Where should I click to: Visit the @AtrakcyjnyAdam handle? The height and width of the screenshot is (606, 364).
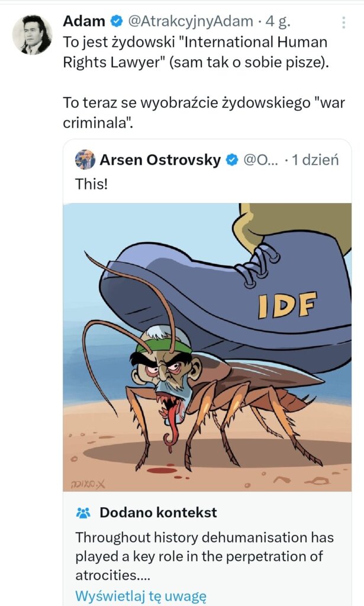190,21
